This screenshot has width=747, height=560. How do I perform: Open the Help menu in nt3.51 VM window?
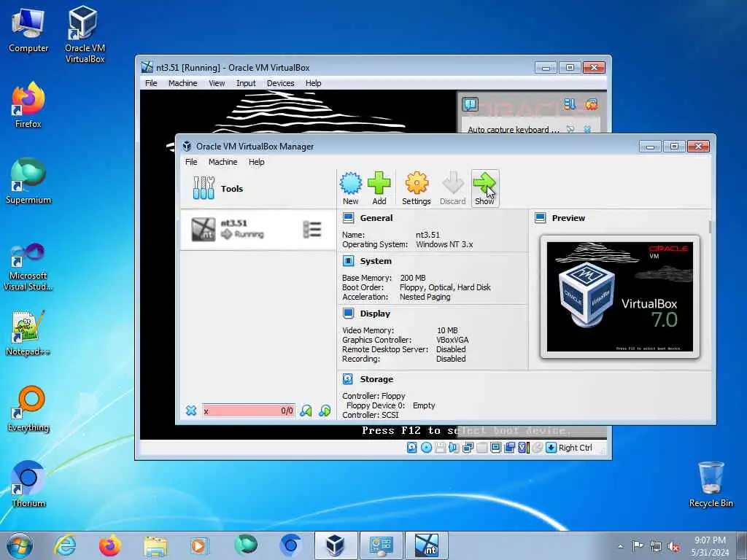(314, 83)
